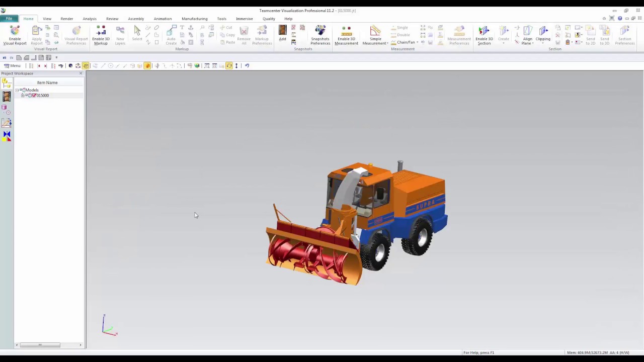Toggle the red checkbox beside 015000
Screen dimensions: 644x362
34,96
